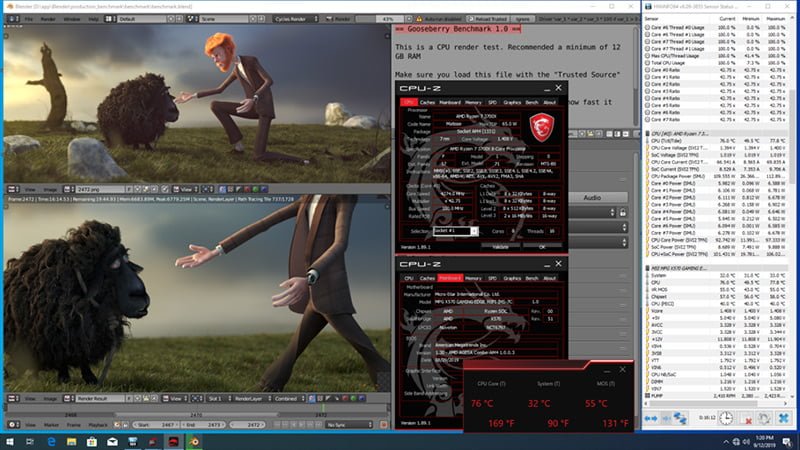800x450 pixels.
Task: Show the green channel in render result
Action: tap(354, 398)
